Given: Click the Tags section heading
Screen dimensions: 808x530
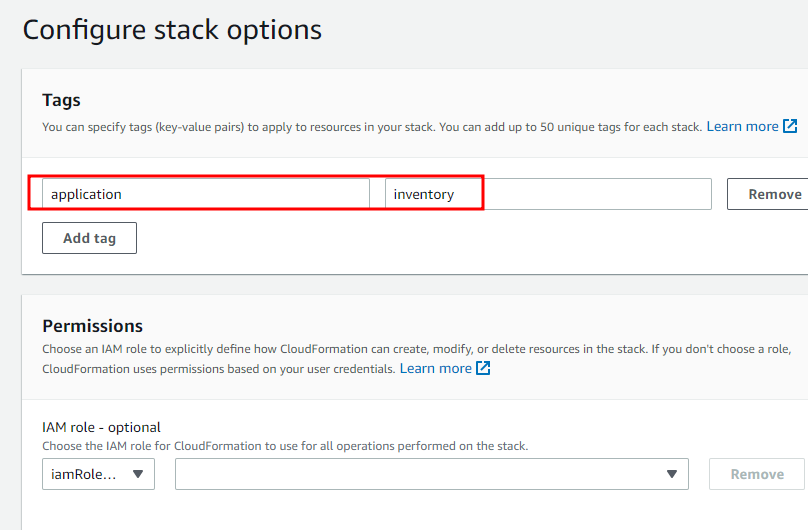Looking at the screenshot, I should [x=61, y=100].
